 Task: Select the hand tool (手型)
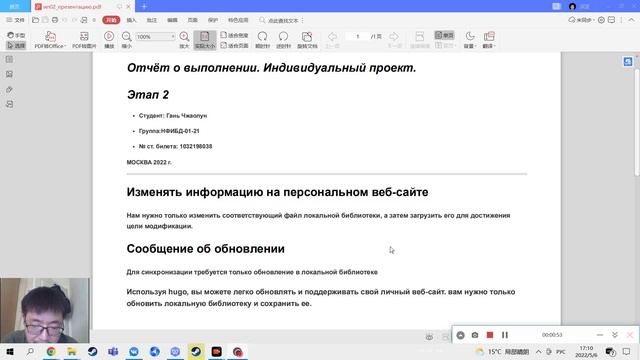(16, 35)
